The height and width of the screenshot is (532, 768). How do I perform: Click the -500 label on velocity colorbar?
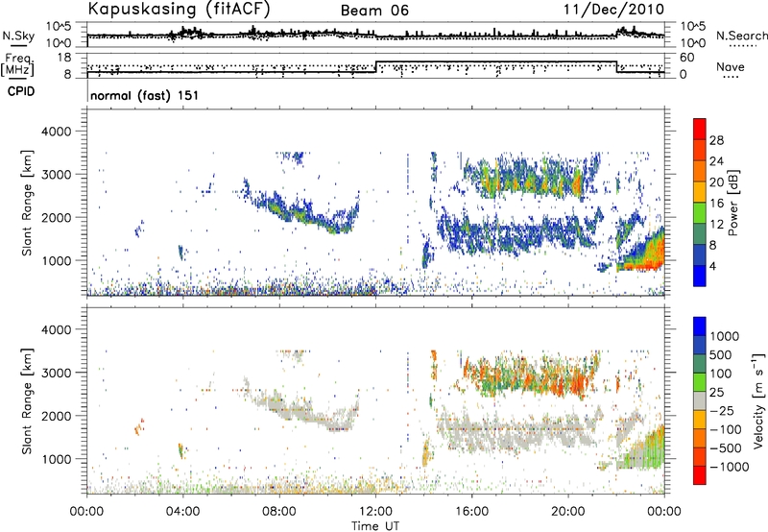point(725,448)
